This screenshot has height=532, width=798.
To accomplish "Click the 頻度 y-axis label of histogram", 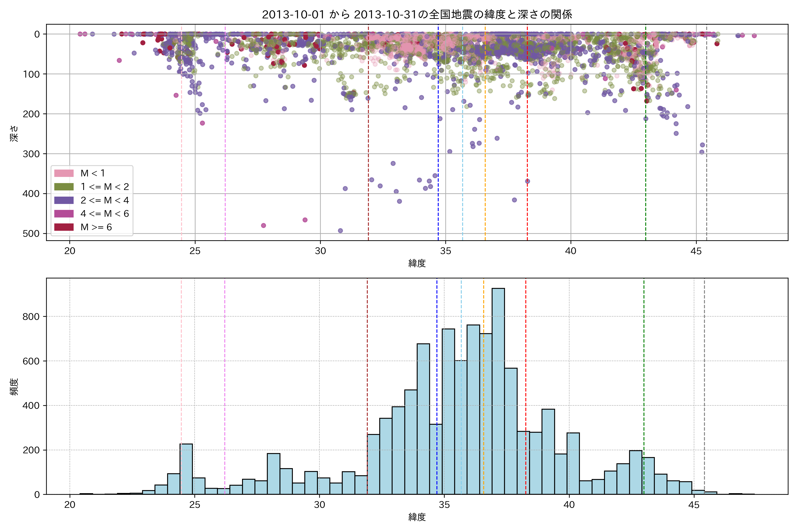I will pos(14,387).
